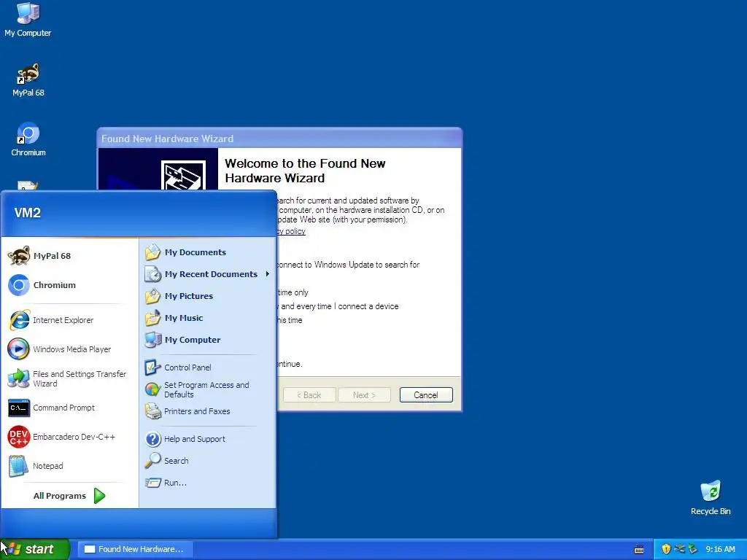Open My Pictures folder in Start menu

207,296
